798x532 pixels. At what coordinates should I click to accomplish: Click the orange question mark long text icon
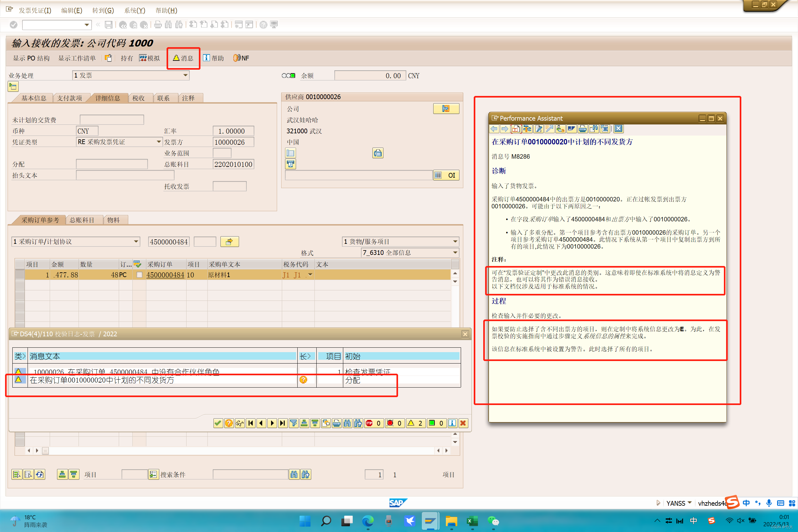[x=303, y=380]
